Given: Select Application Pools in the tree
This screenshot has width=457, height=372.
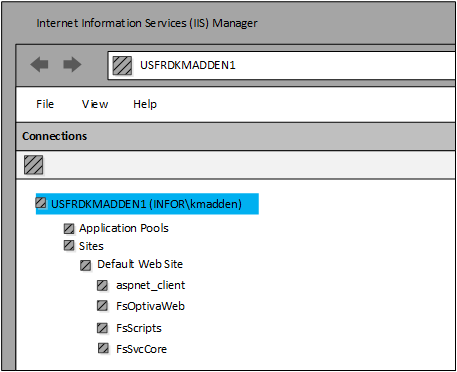Looking at the screenshot, I should 124,228.
